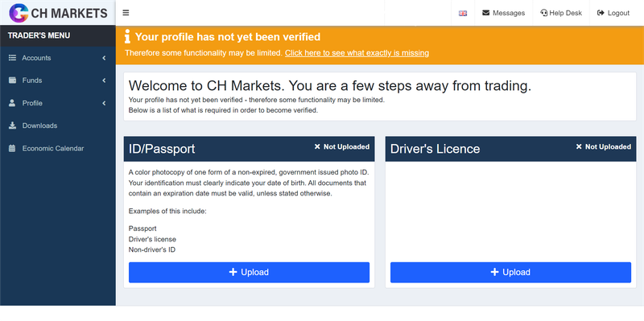Click Driver's Licence Not Uploaded status
Image resolution: width=644 pixels, height=321 pixels.
603,146
